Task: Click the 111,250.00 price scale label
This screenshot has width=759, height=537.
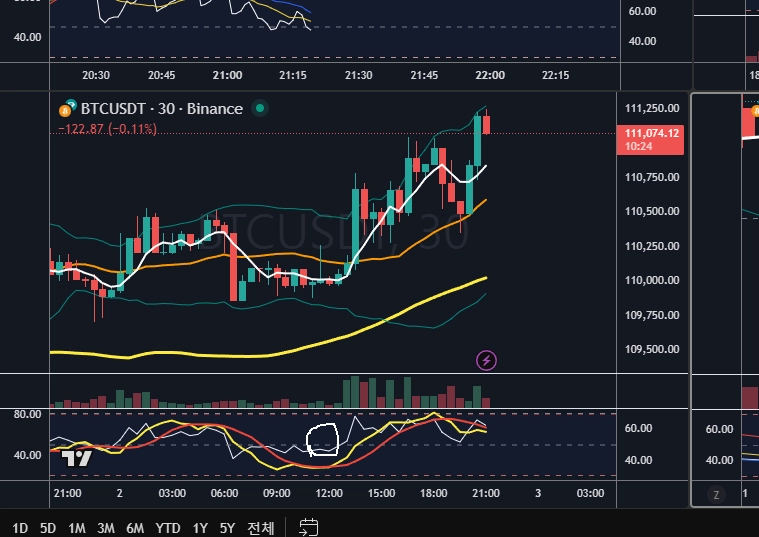Action: coord(652,108)
